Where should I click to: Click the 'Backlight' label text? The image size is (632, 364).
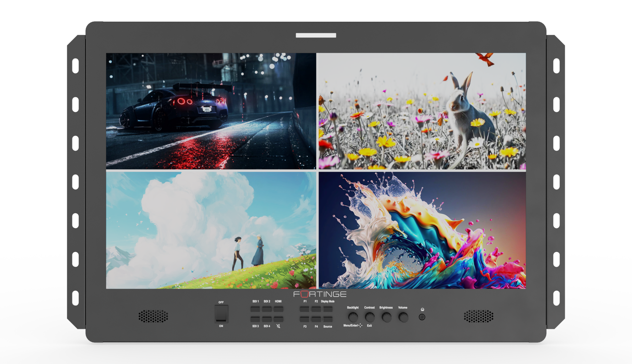coord(353,308)
